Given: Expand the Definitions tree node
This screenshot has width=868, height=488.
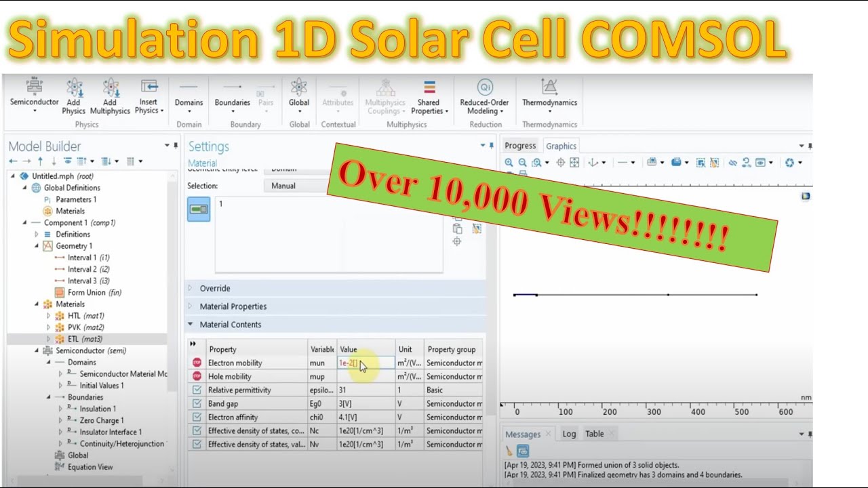Looking at the screenshot, I should 37,235.
